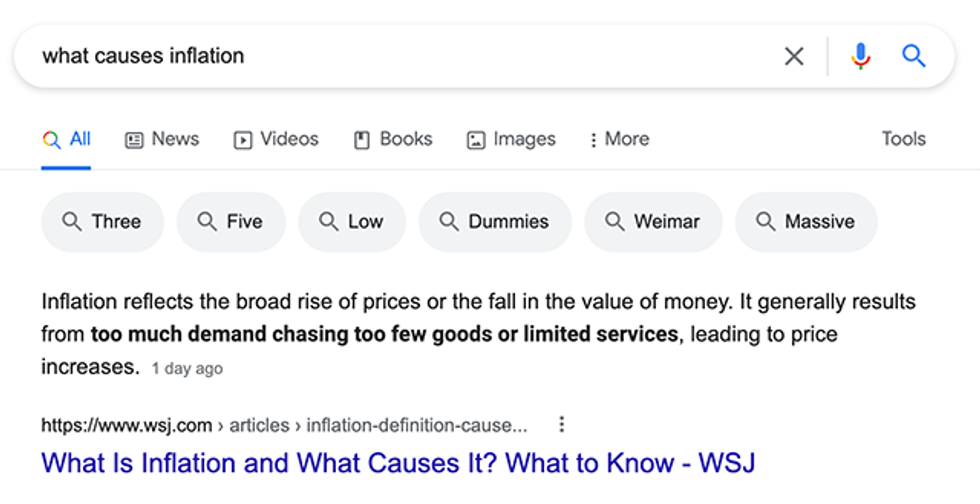The width and height of the screenshot is (980, 504).
Task: Refine search with Weimar chip
Action: coord(653,222)
